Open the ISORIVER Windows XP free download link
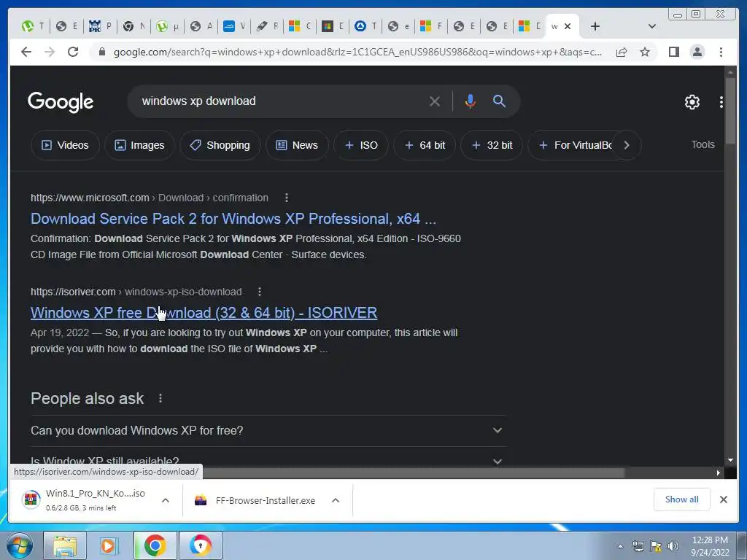This screenshot has width=747, height=560. pyautogui.click(x=204, y=312)
